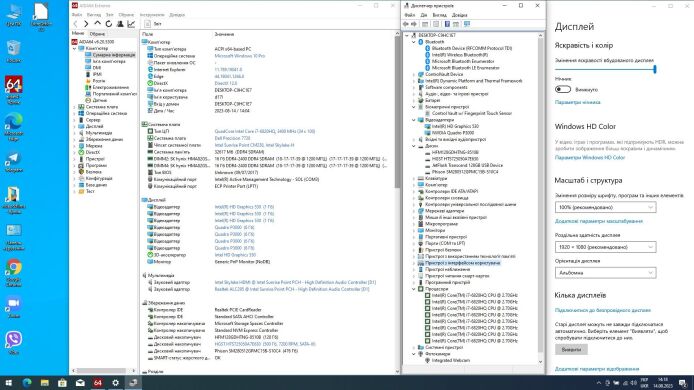Collapse Диски category in Device Manager

(414, 146)
